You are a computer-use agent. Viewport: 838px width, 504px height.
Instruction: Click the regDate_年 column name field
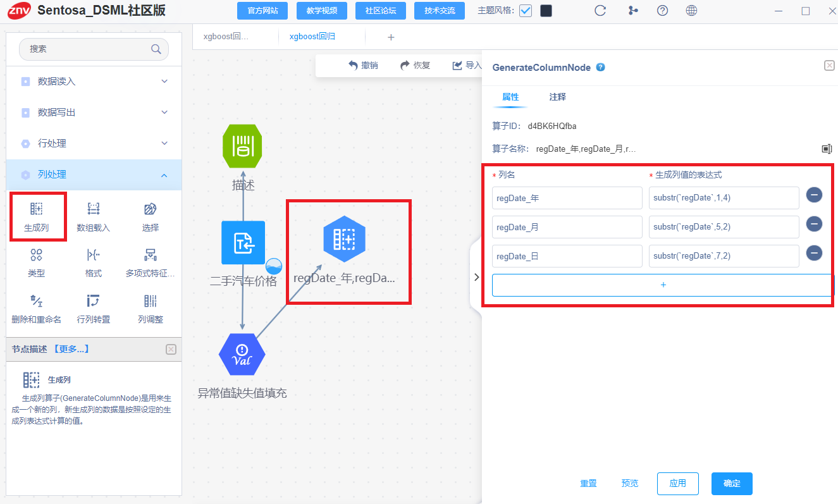coord(567,198)
